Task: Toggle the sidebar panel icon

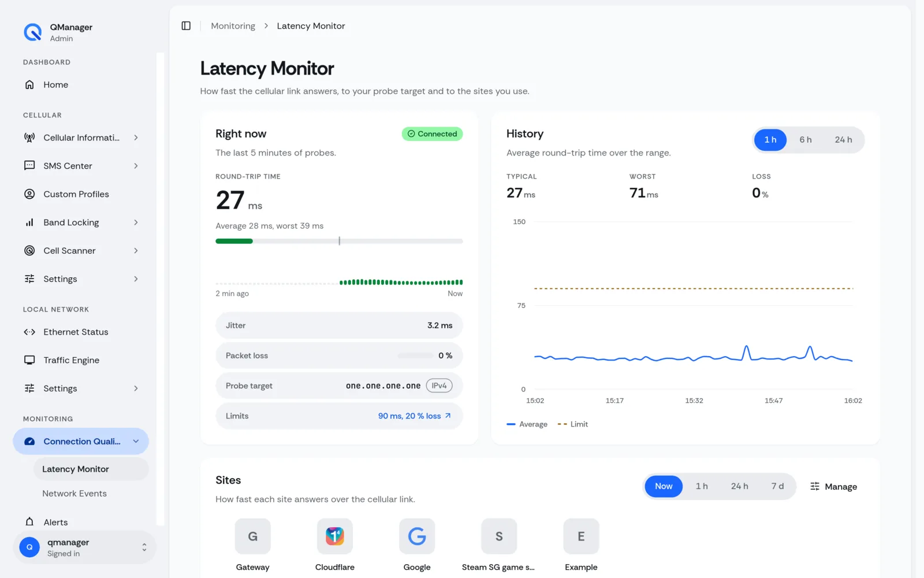Action: (x=186, y=26)
